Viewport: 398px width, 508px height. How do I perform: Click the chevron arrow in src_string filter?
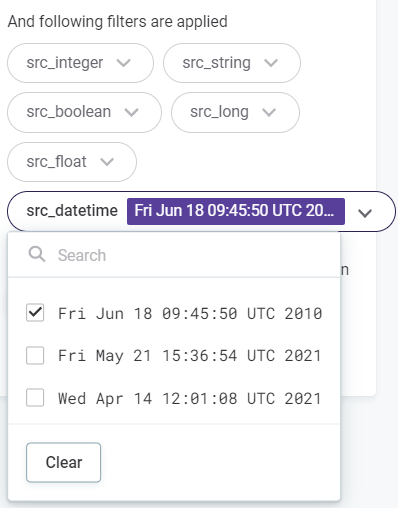[271, 63]
